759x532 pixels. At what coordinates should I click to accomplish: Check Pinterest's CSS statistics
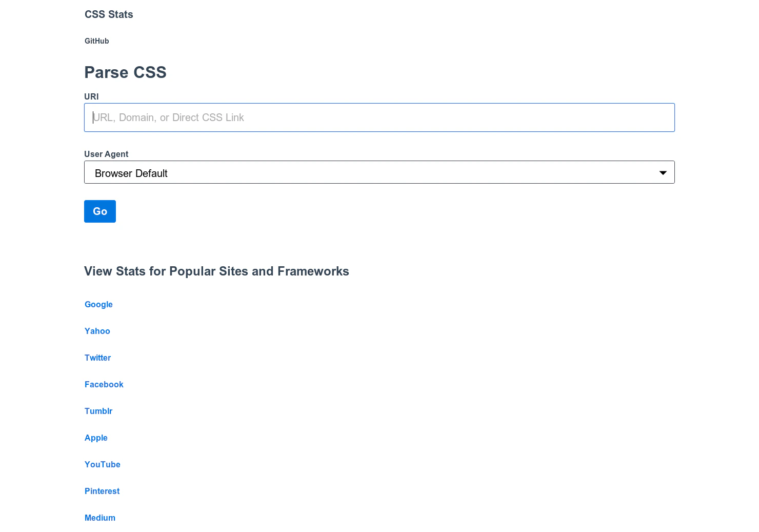click(x=102, y=491)
